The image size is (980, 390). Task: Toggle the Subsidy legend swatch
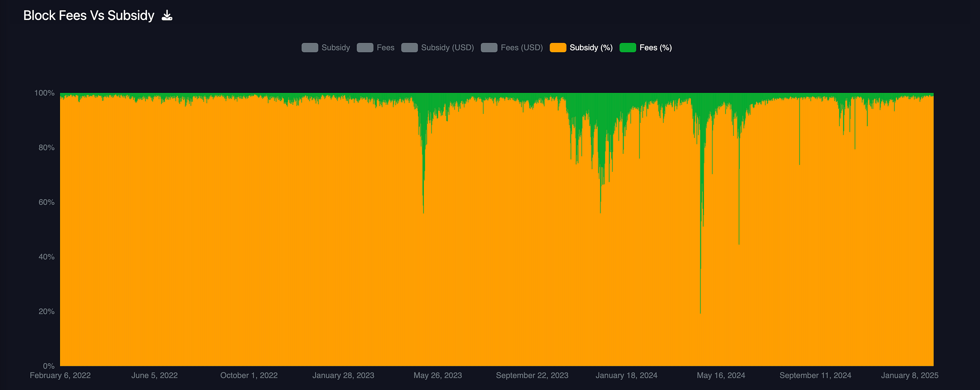coord(310,48)
